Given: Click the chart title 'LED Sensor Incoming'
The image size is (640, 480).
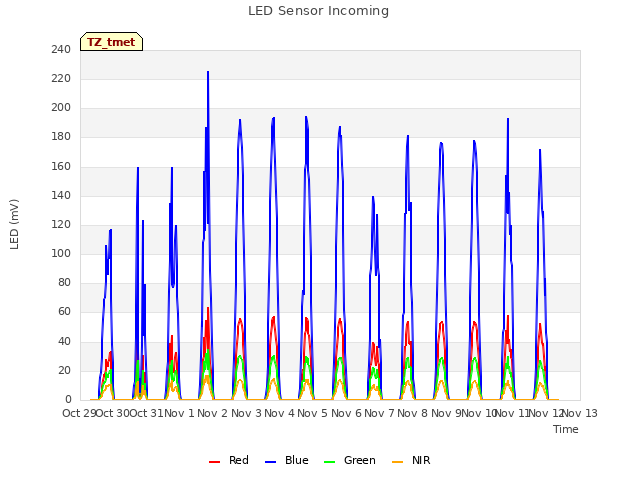Looking at the screenshot, I should pos(318,11).
